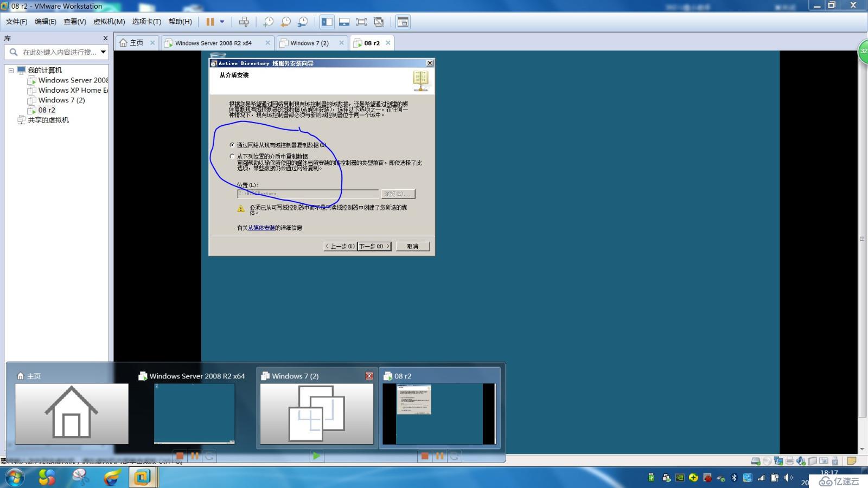Select Windows 7 (2) in library tree

tap(61, 100)
